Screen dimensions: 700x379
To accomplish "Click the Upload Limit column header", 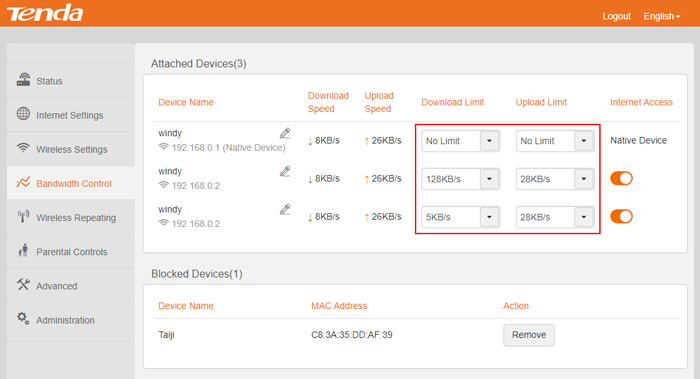I will click(541, 102).
